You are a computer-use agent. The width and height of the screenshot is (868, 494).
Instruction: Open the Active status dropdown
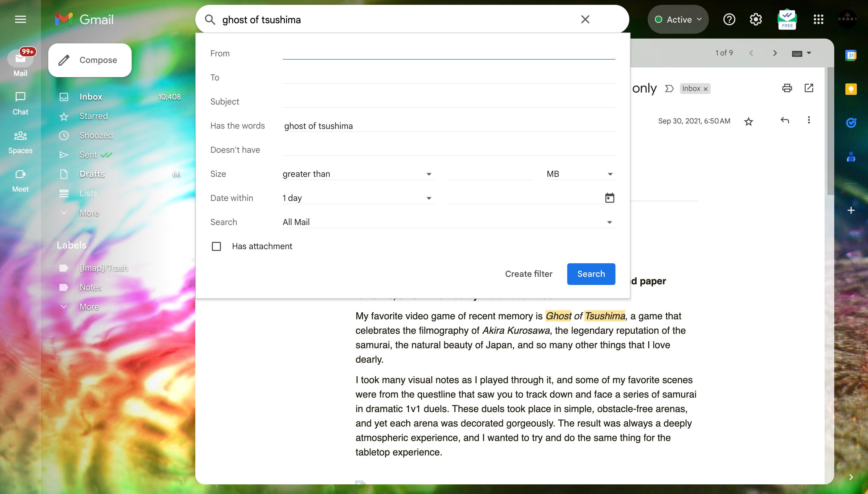[678, 19]
